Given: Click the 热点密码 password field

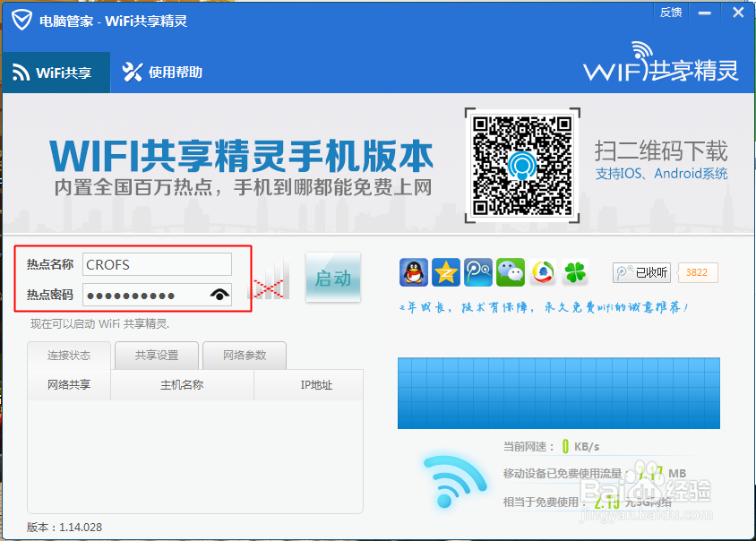Looking at the screenshot, I should (157, 295).
